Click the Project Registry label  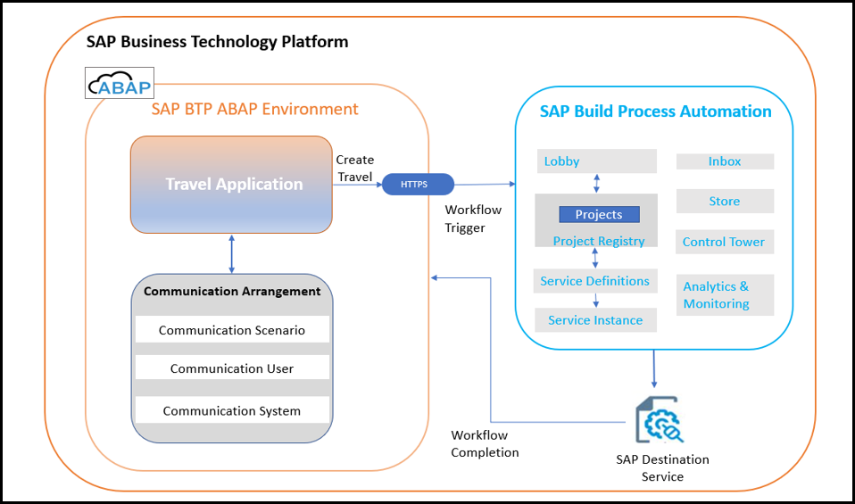[x=599, y=241]
